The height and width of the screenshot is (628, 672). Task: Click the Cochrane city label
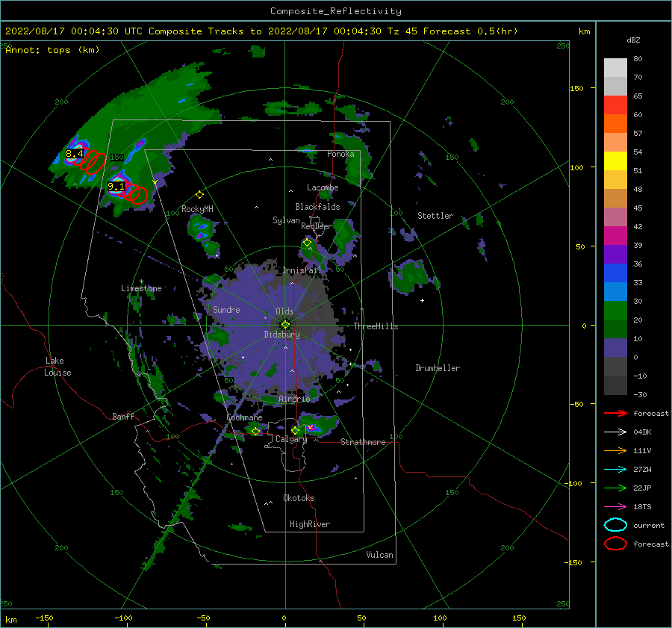click(244, 417)
